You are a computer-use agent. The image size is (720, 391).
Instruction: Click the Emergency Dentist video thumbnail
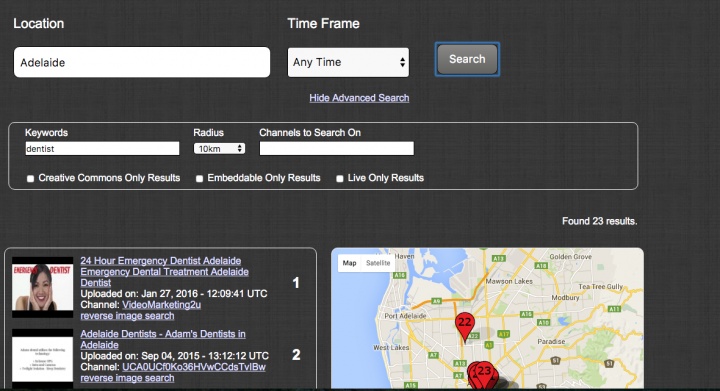click(x=42, y=287)
